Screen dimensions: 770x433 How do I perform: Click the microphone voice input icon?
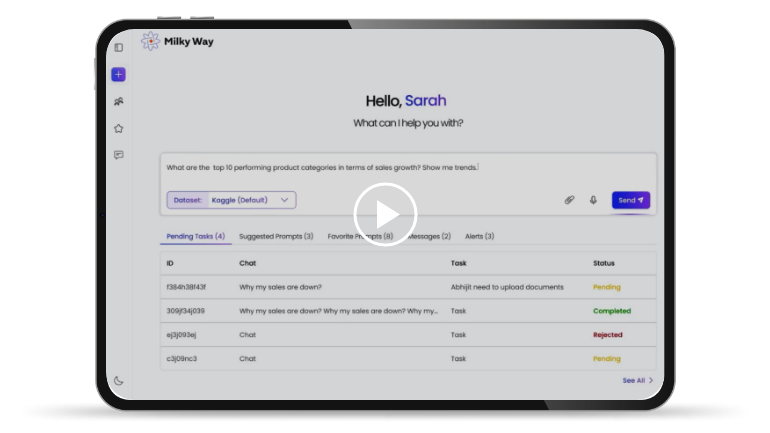(592, 200)
